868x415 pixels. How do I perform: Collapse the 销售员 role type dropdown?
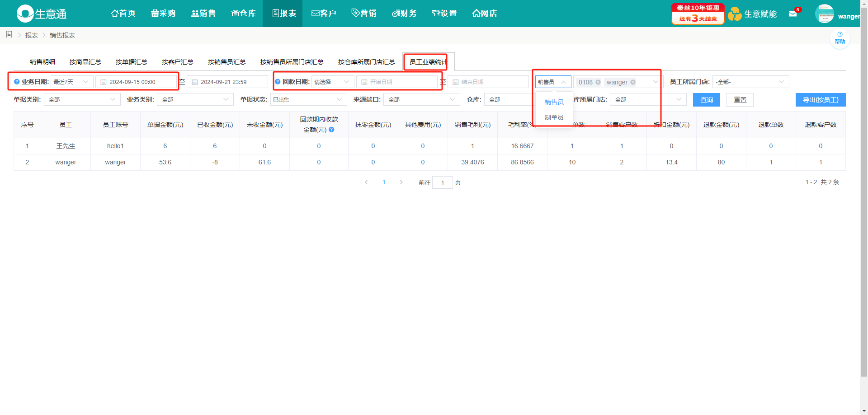(x=553, y=82)
